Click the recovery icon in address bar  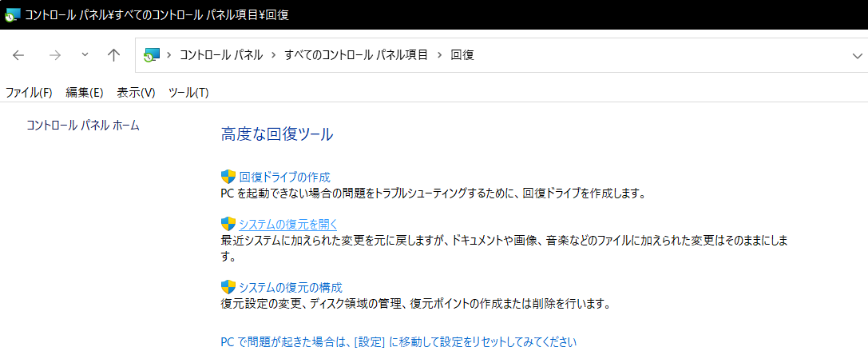151,55
